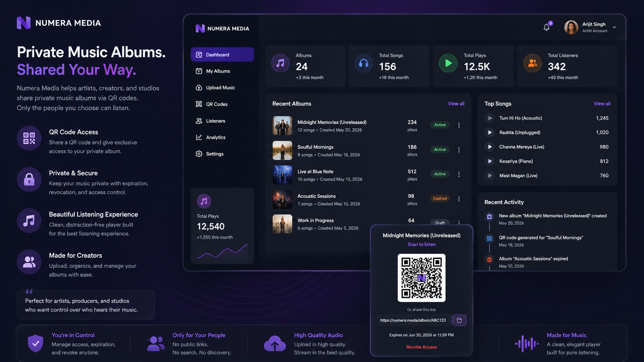Click the "Midnight Memories (Unreleased)" album title
Image resolution: width=644 pixels, height=362 pixels.
click(332, 122)
